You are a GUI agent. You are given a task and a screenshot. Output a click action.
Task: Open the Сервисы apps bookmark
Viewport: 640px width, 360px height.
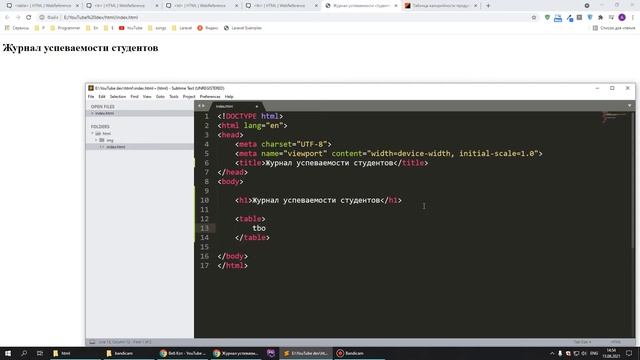tap(17, 28)
